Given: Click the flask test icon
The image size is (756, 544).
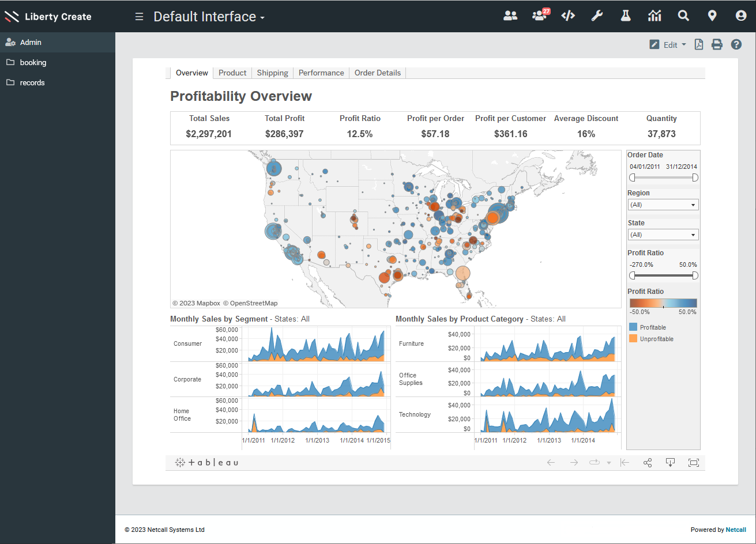Looking at the screenshot, I should coord(626,16).
